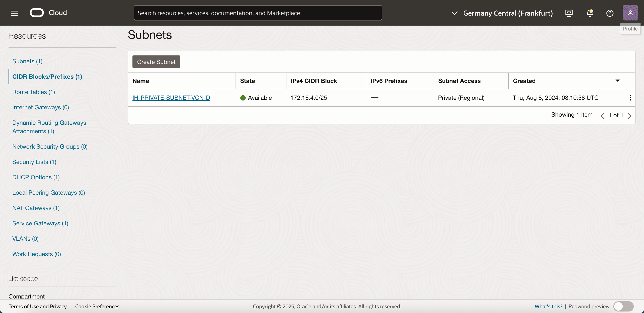Image resolution: width=644 pixels, height=313 pixels.
Task: Open the IH-PRIVATE-SUBNET-VCN-D subnet link
Action: [171, 98]
